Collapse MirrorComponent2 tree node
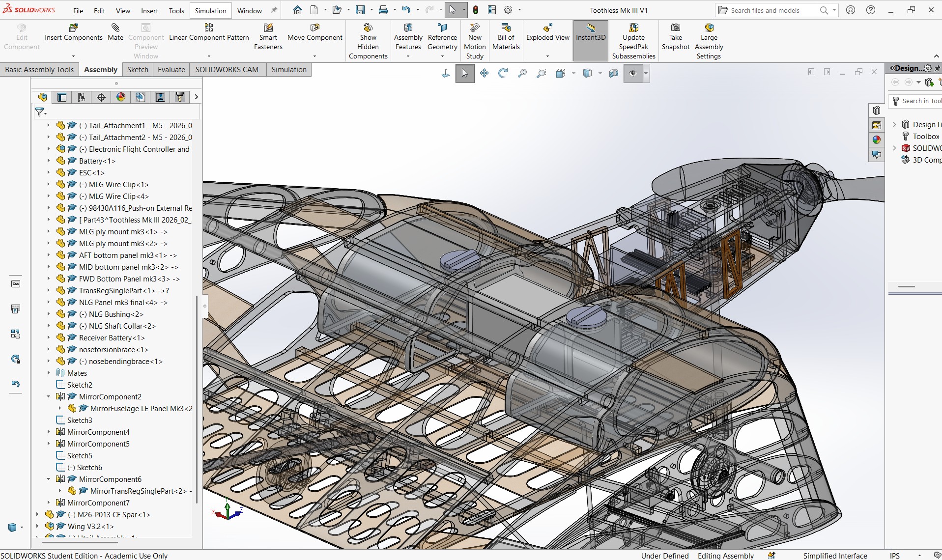The width and height of the screenshot is (942, 560). pyautogui.click(x=48, y=396)
